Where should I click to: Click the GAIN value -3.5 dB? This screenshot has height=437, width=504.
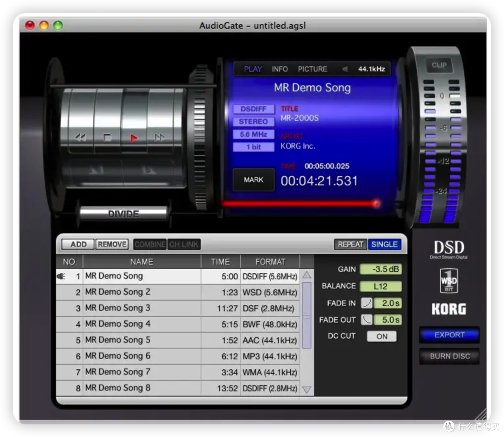[381, 269]
